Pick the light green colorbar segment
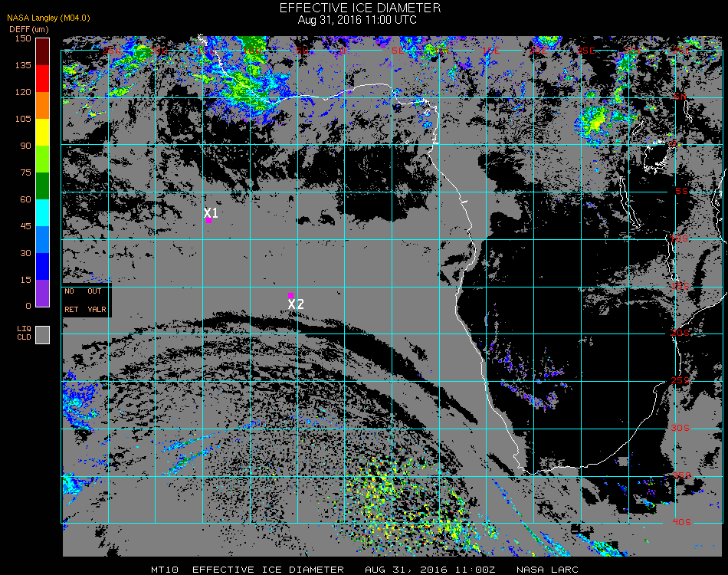The image size is (728, 575). pyautogui.click(x=43, y=159)
